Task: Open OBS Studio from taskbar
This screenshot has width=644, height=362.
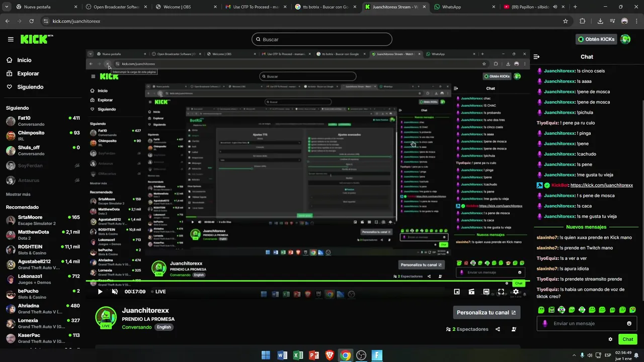Action: (361, 355)
